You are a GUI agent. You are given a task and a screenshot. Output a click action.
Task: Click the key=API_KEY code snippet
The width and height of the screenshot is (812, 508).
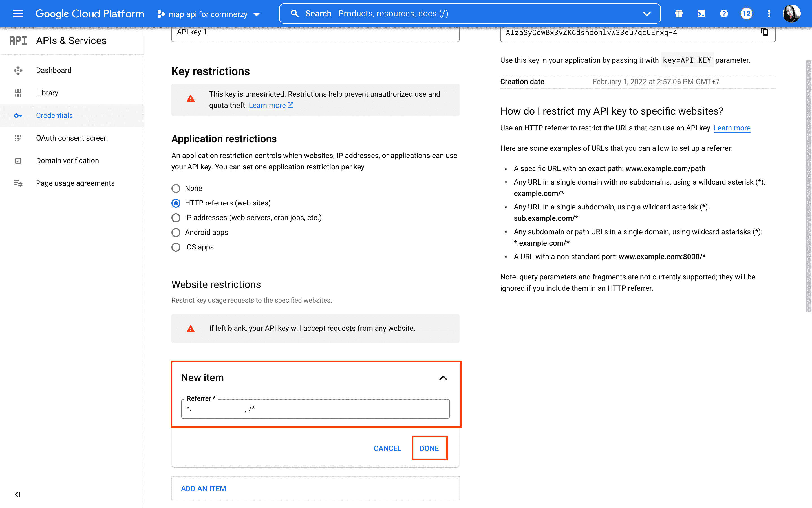(x=687, y=60)
